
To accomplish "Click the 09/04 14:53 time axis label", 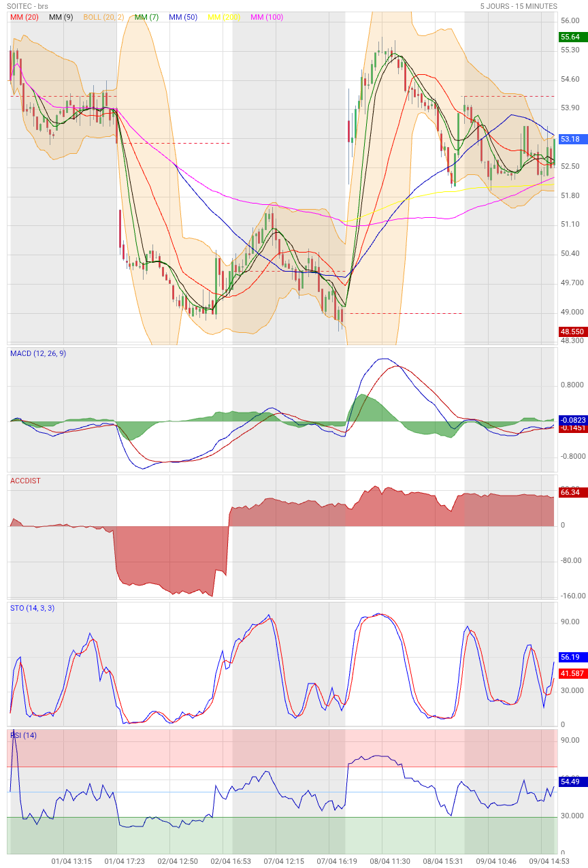I will [x=549, y=862].
